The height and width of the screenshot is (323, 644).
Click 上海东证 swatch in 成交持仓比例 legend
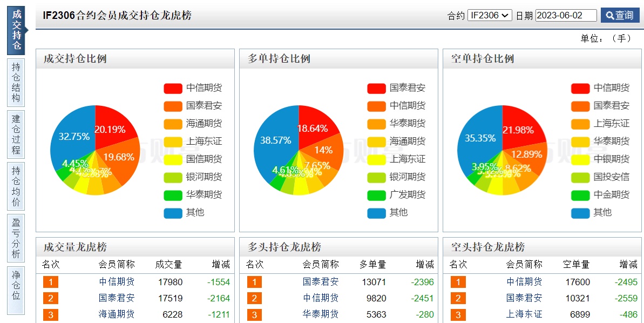coord(173,142)
